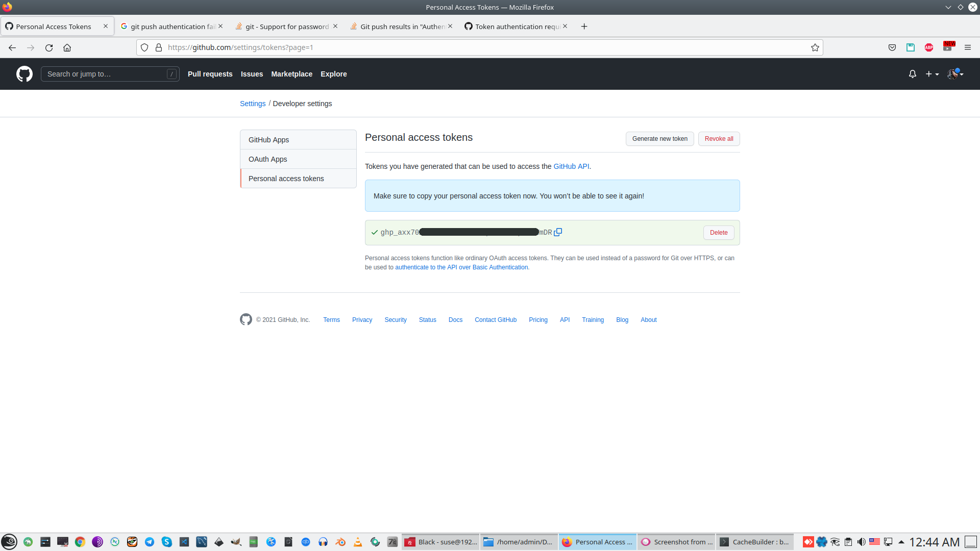Image resolution: width=980 pixels, height=551 pixels.
Task: Click the Firefox reload button
Action: [49, 47]
